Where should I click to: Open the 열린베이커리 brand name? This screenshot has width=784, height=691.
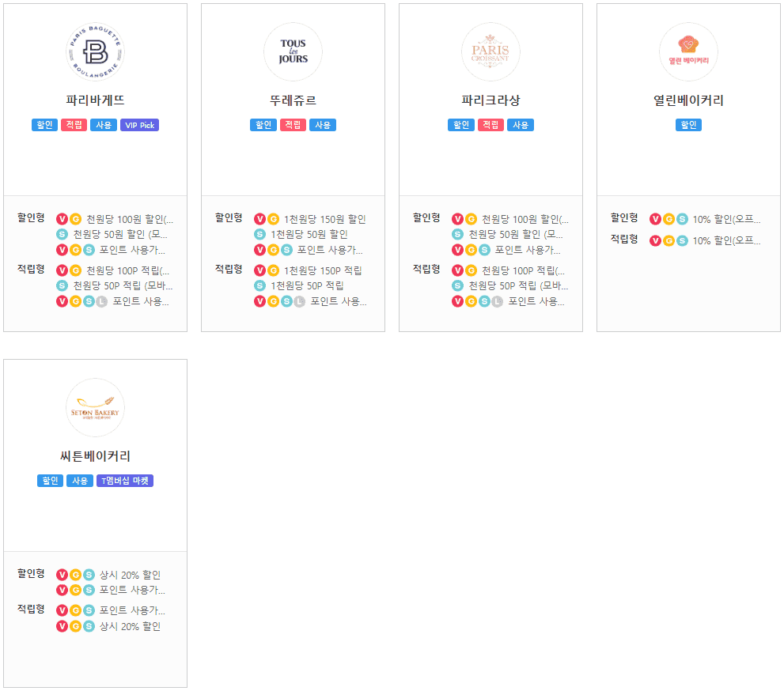(688, 100)
